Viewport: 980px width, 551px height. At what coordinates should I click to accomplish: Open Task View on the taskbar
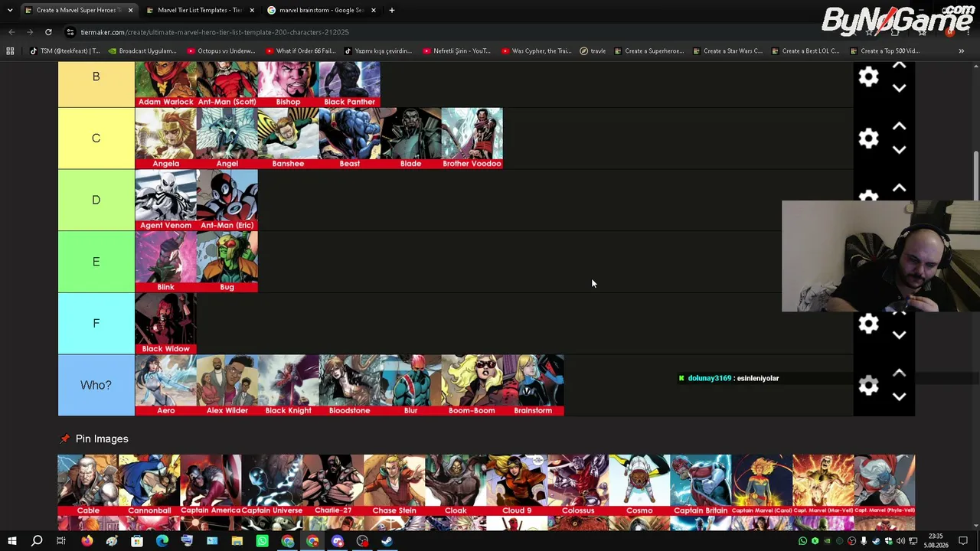click(61, 541)
